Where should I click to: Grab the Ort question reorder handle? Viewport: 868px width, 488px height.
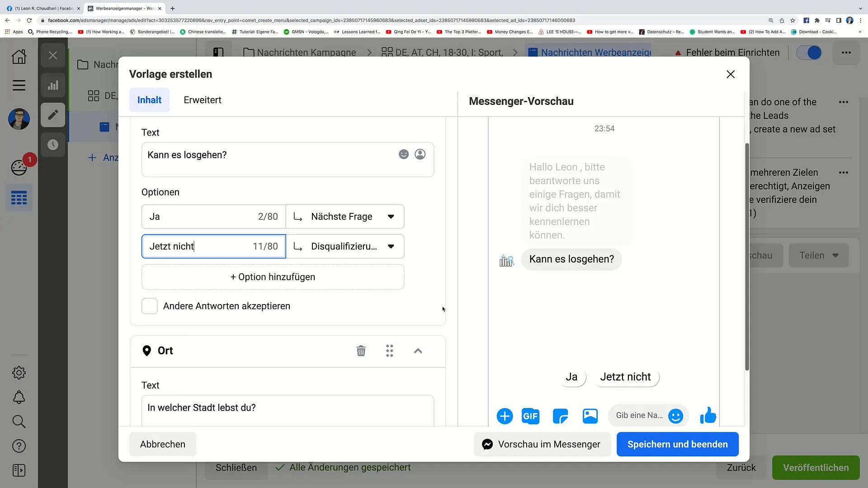tap(390, 351)
